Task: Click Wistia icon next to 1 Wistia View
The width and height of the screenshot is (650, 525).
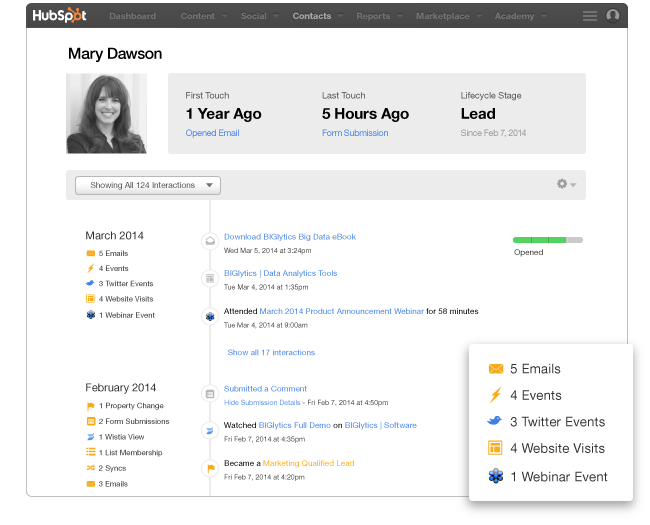Action: 91,437
